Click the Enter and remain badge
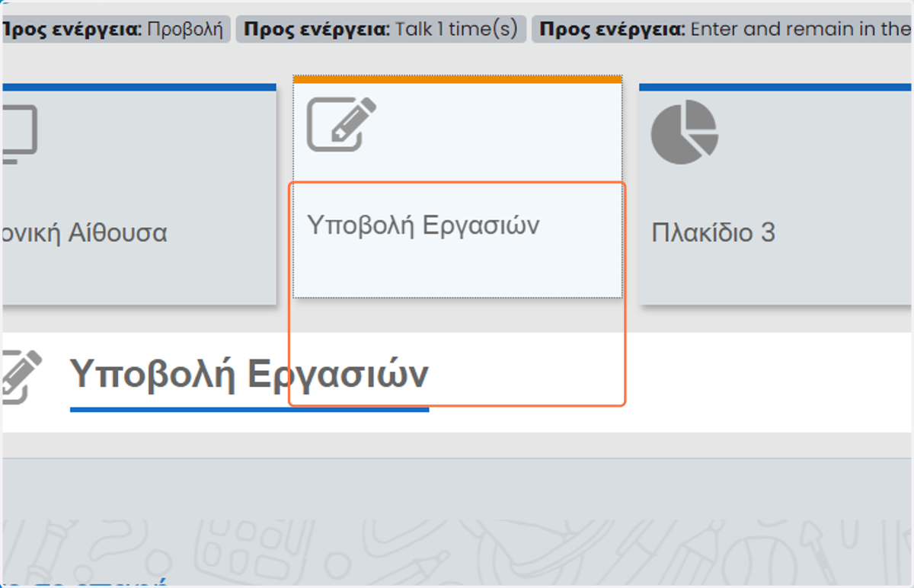This screenshot has width=914, height=588. [722, 29]
